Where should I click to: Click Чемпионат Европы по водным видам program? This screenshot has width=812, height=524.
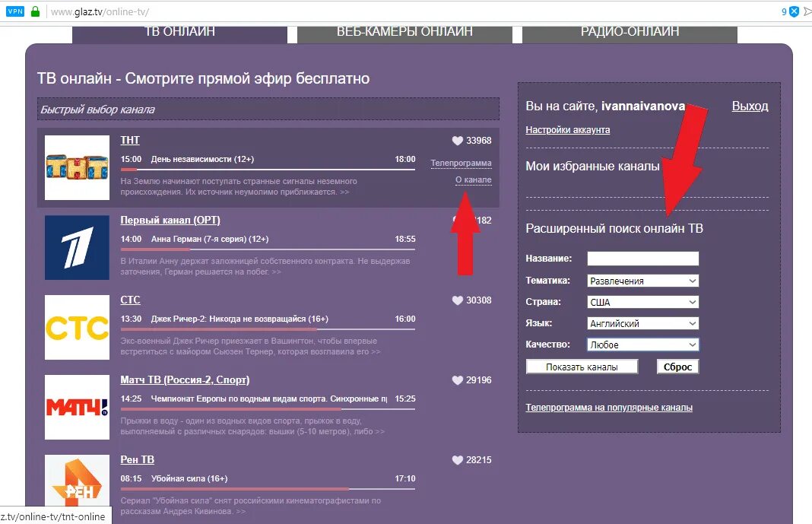(269, 399)
